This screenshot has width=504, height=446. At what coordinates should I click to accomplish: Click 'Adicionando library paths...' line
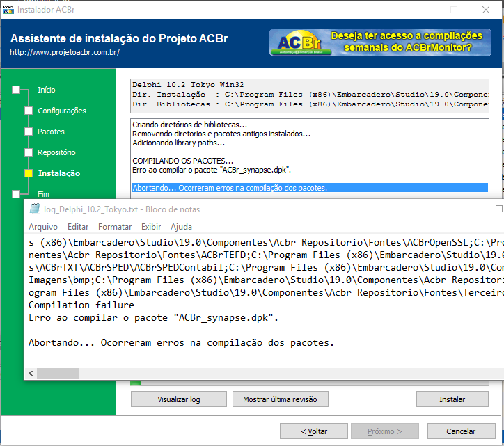[178, 143]
